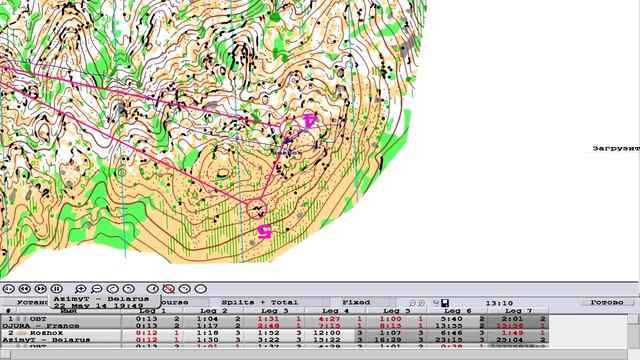Click the red 1:49 split in Leg 7
The height and width of the screenshot is (360, 640).
[x=512, y=333]
